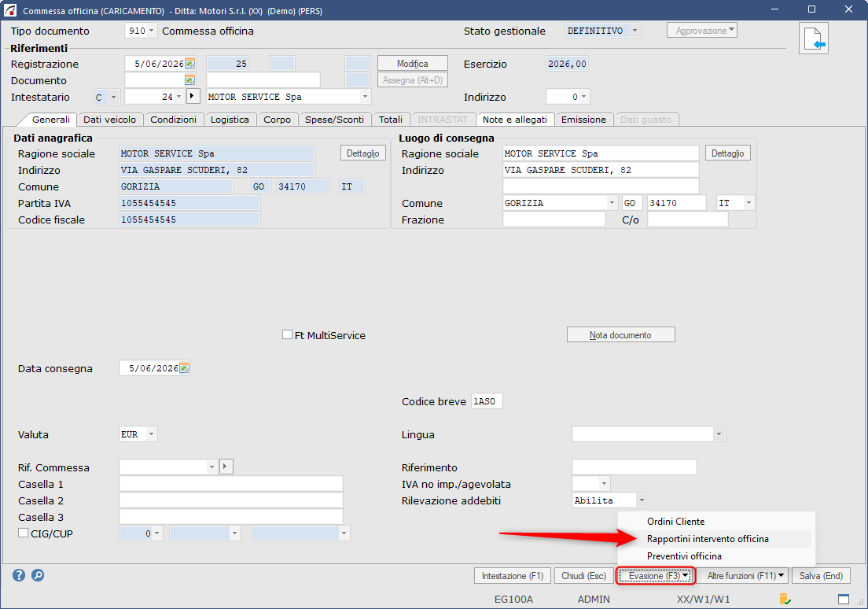Viewport: 868px width, 609px height.
Task: Switch to the Emissione tab
Action: click(x=583, y=120)
